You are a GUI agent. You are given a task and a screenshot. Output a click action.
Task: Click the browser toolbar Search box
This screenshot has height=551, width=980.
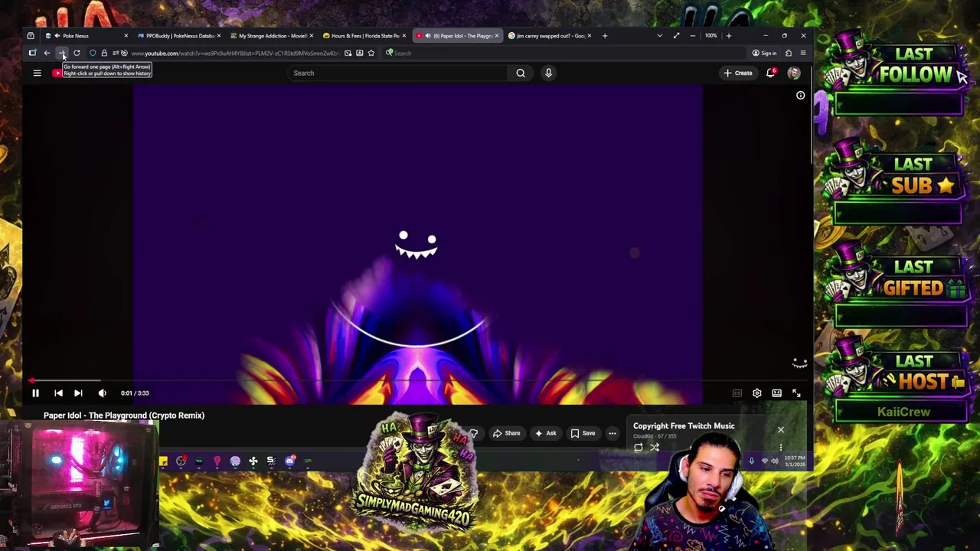(x=563, y=54)
